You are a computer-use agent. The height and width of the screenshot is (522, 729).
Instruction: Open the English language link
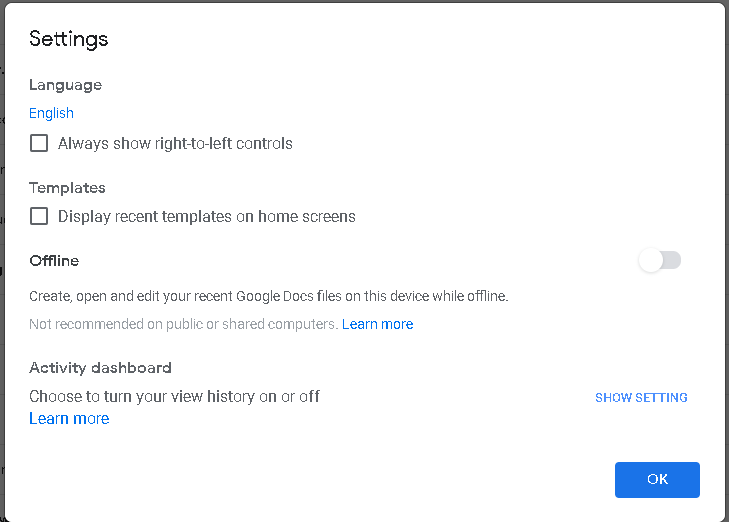click(51, 113)
